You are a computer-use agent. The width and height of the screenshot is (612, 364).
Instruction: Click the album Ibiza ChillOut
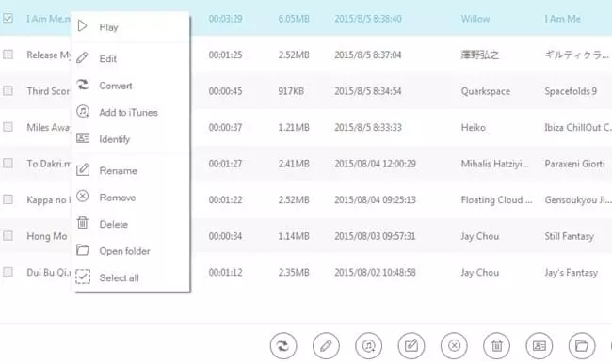coord(578,127)
